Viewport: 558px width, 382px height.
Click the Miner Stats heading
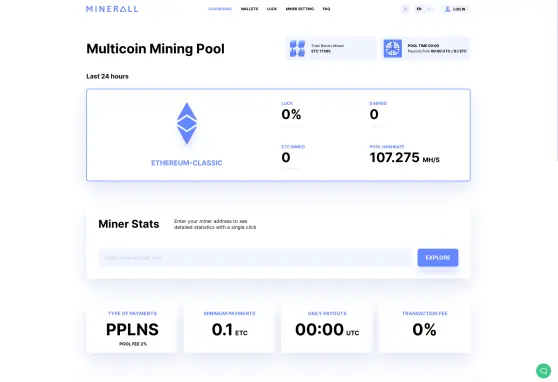[128, 224]
